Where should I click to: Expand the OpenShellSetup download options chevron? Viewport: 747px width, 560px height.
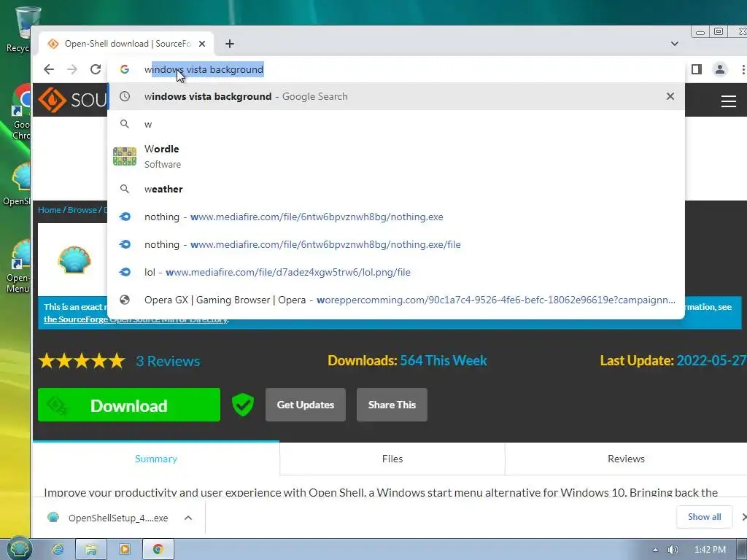pyautogui.click(x=188, y=518)
